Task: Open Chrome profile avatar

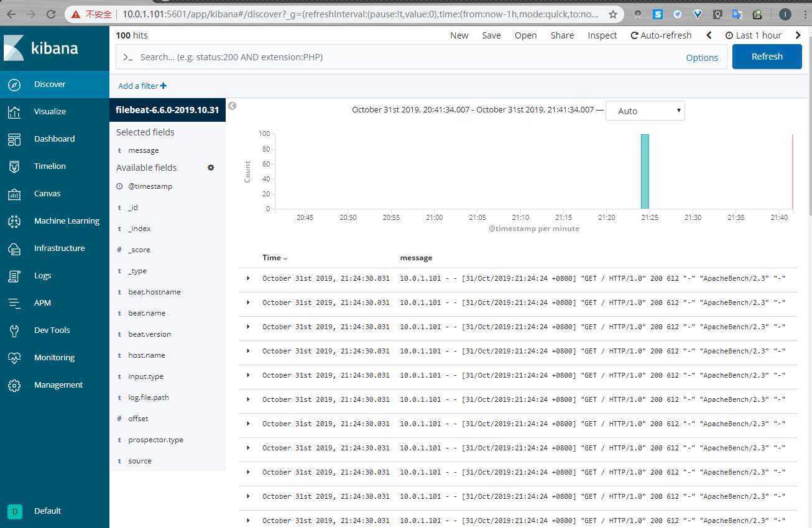Action: click(785, 14)
